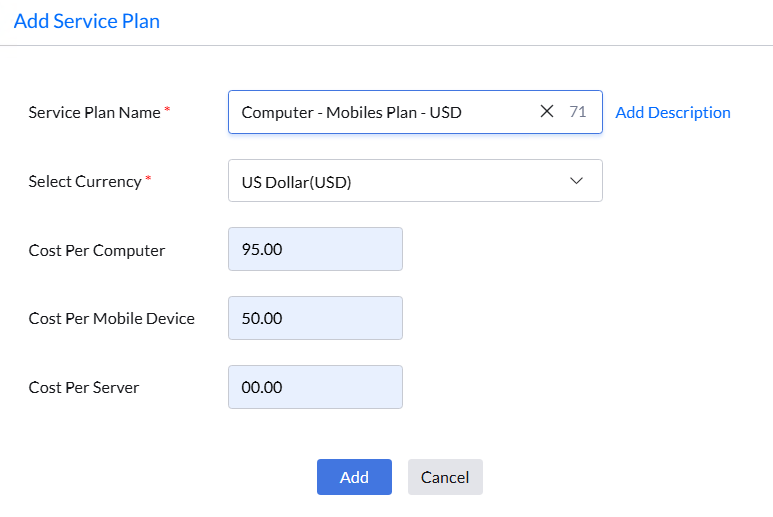Open the Select Currency dropdown
The width and height of the screenshot is (773, 517).
coord(414,181)
